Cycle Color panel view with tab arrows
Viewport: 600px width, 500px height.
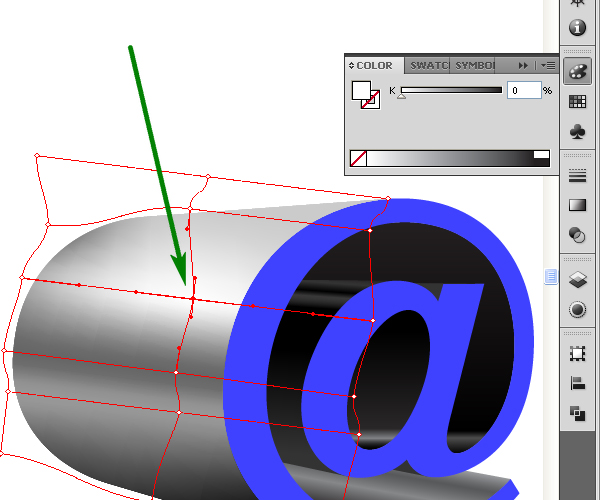tap(351, 66)
